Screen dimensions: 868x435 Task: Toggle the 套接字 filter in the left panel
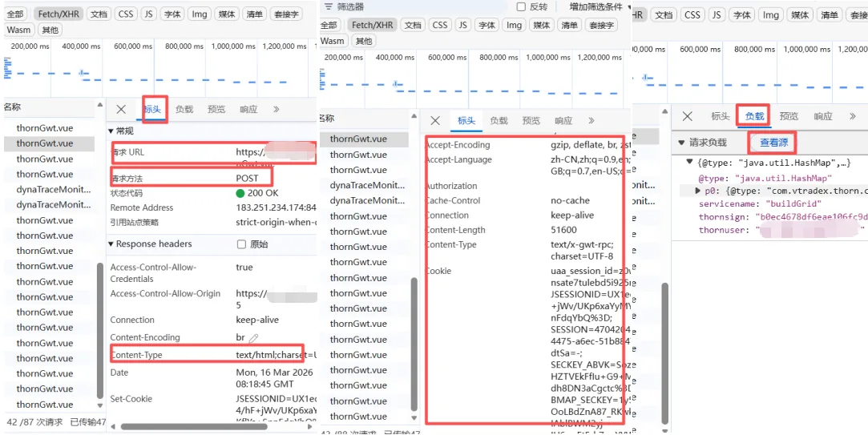[x=287, y=14]
